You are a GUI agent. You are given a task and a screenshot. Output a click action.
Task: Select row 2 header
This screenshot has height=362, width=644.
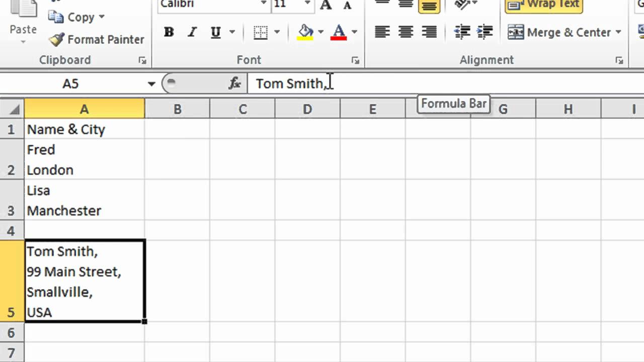[x=12, y=159]
